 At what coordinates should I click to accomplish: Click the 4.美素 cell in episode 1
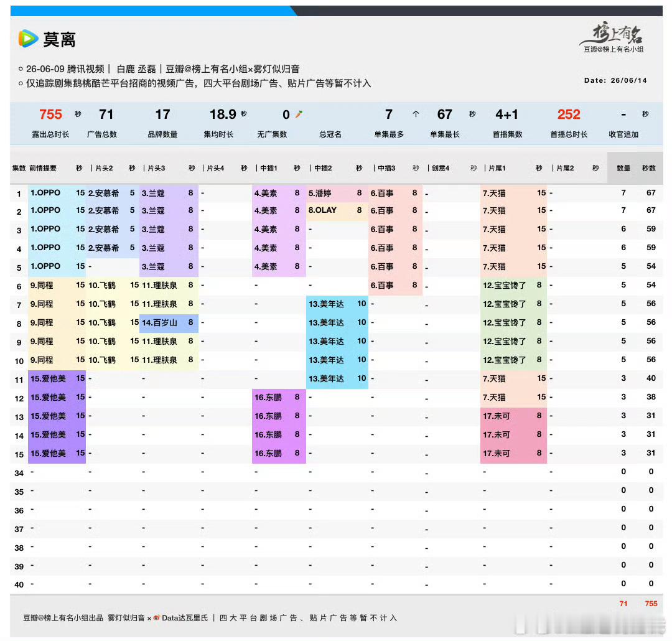coord(265,194)
